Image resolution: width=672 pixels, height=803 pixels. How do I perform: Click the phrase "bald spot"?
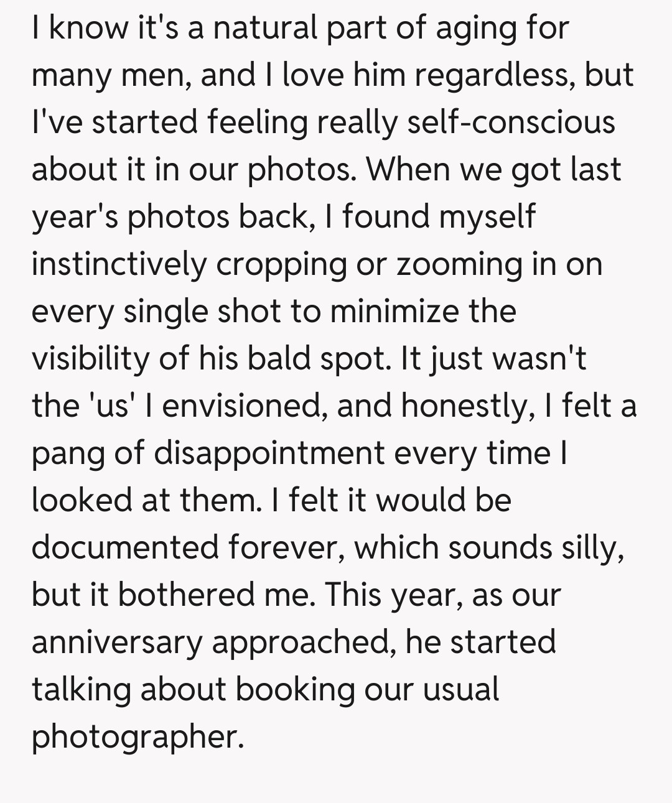click(x=319, y=358)
